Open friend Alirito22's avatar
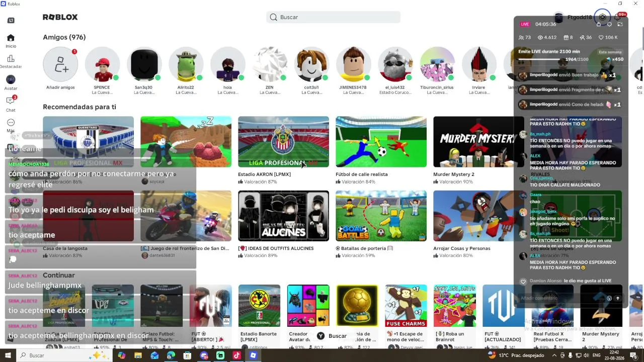The width and height of the screenshot is (644, 362). pos(186,64)
